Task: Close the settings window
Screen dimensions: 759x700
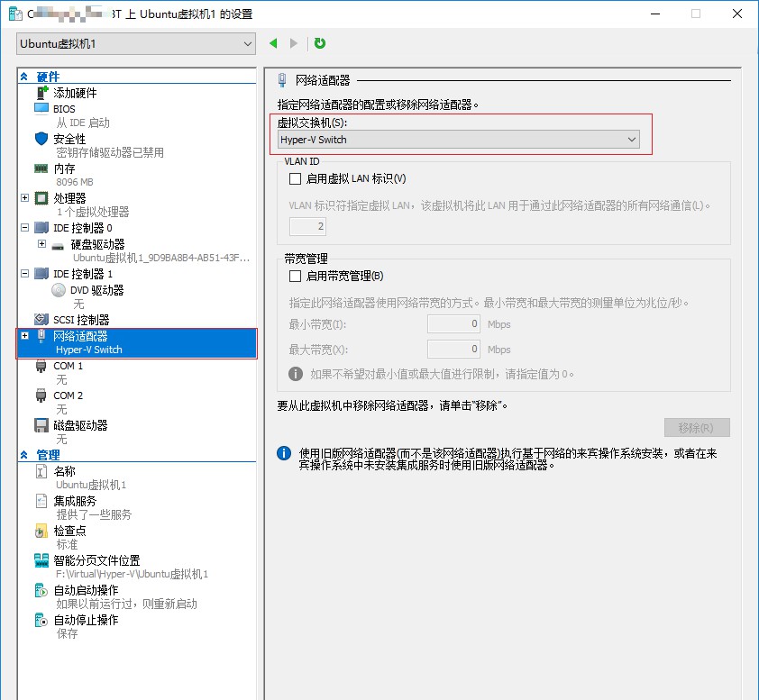Action: pyautogui.click(x=736, y=14)
